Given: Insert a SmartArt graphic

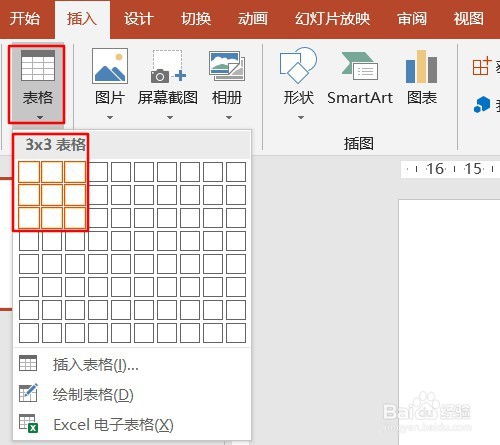Looking at the screenshot, I should 360,78.
